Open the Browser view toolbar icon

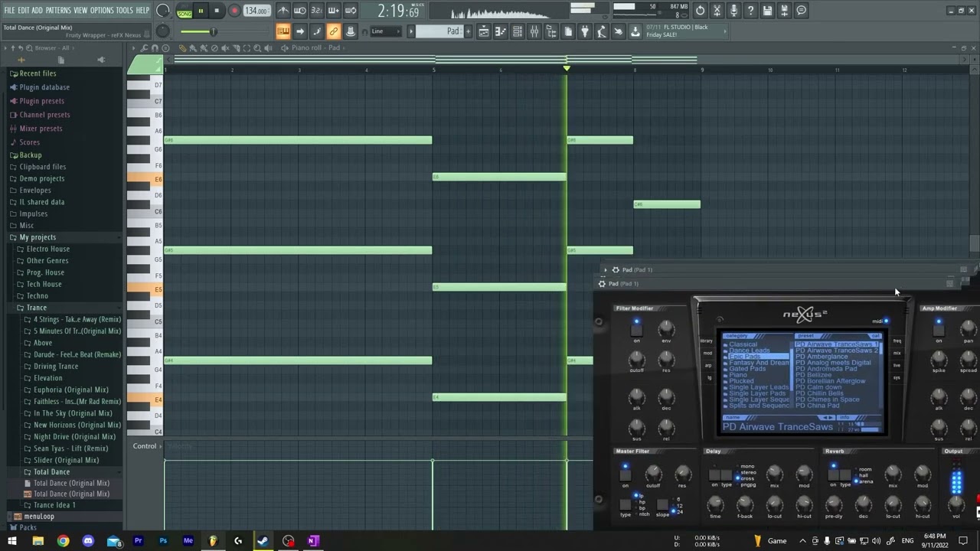pyautogui.click(x=551, y=31)
